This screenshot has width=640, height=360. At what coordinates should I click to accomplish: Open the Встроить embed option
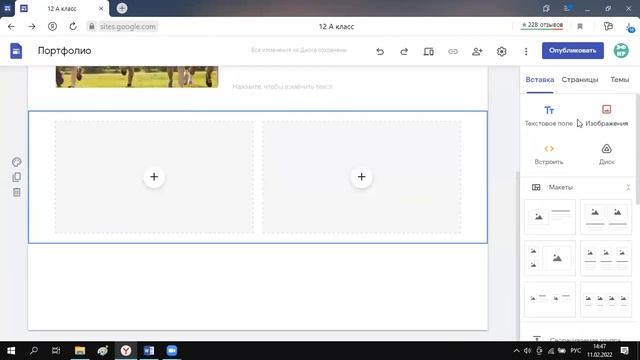549,154
